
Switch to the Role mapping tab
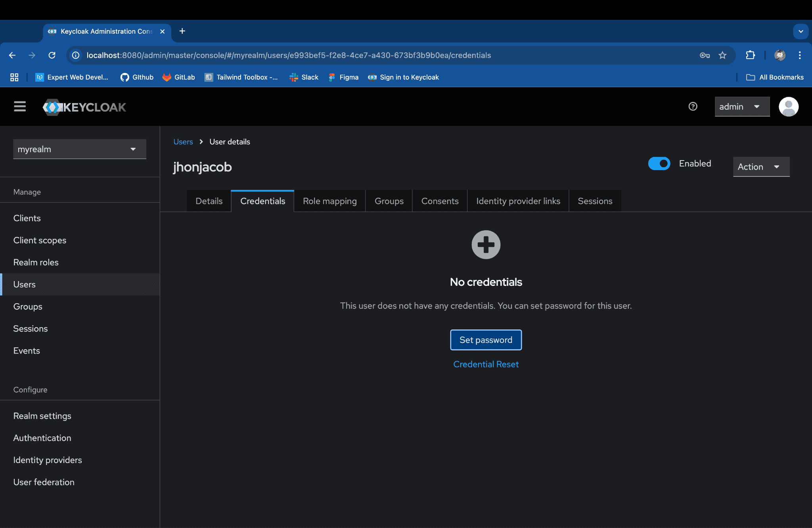coord(329,201)
